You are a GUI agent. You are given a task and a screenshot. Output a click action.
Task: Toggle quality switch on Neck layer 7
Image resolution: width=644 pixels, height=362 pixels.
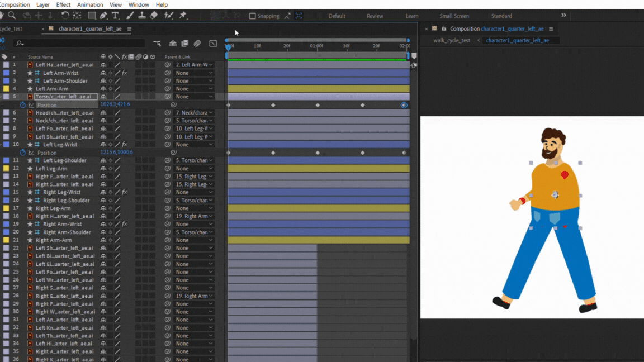point(117,121)
